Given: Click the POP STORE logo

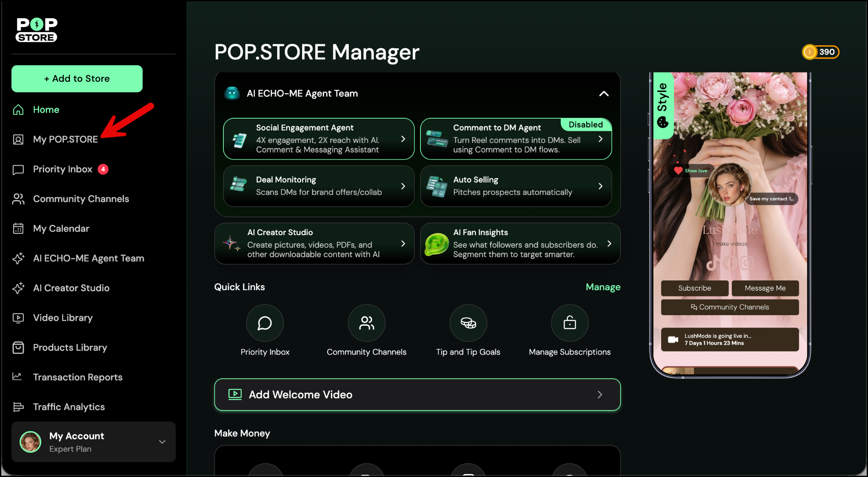Looking at the screenshot, I should point(37,30).
